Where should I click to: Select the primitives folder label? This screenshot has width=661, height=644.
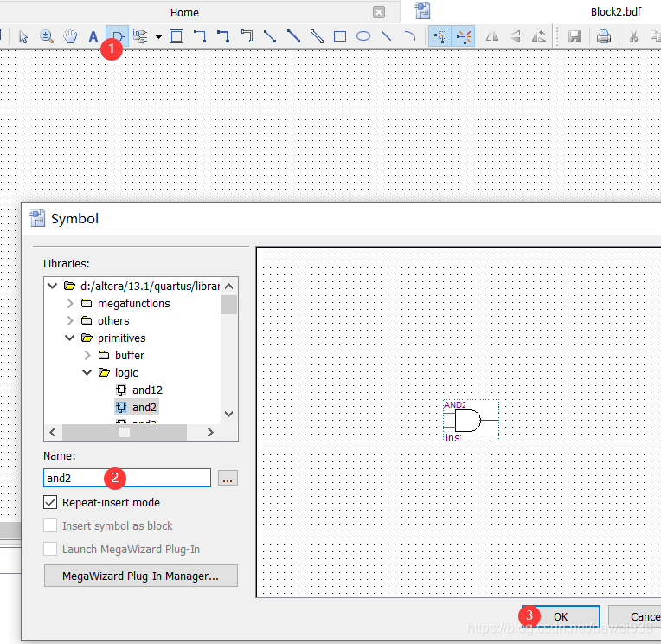click(121, 338)
